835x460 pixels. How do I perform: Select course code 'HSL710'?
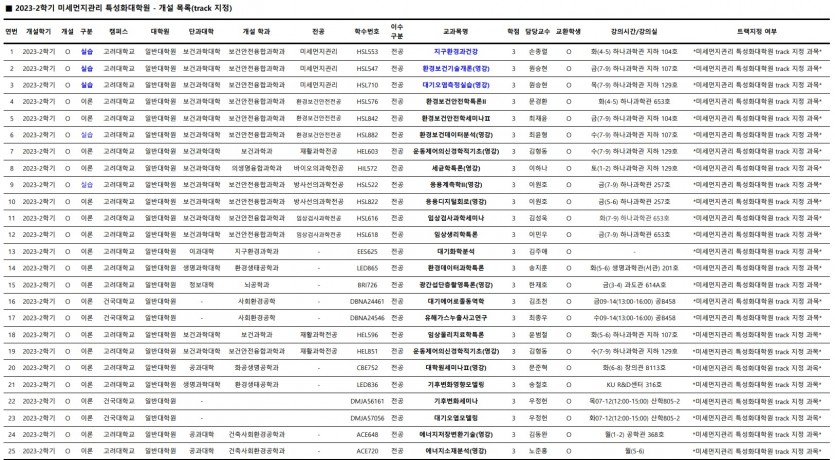coord(367,85)
